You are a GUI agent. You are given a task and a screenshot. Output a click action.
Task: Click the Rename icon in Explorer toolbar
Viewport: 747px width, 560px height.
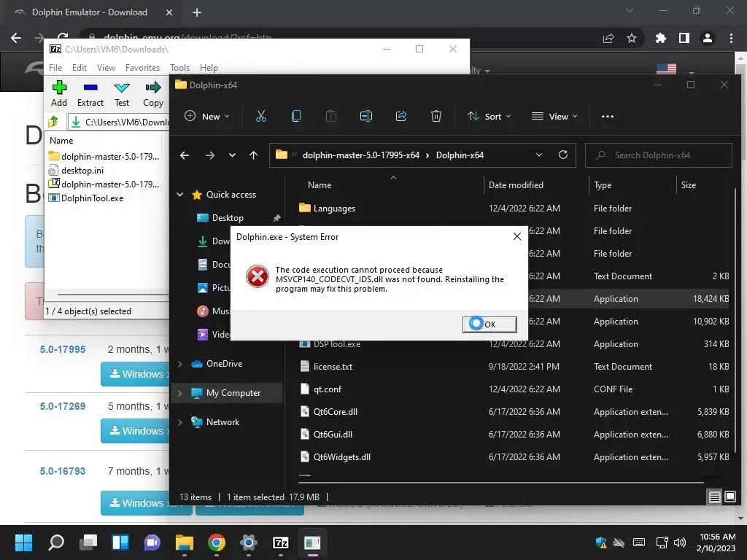366,116
